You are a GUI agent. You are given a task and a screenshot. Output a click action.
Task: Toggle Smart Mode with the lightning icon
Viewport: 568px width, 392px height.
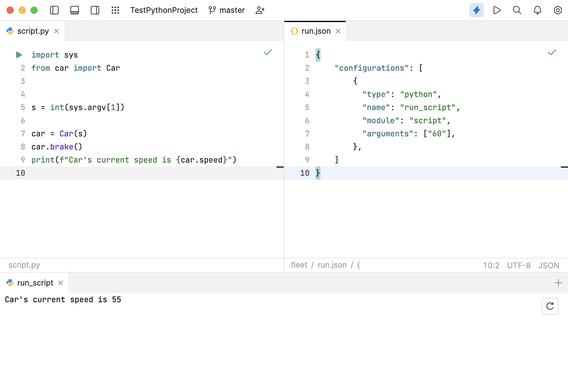pos(476,10)
